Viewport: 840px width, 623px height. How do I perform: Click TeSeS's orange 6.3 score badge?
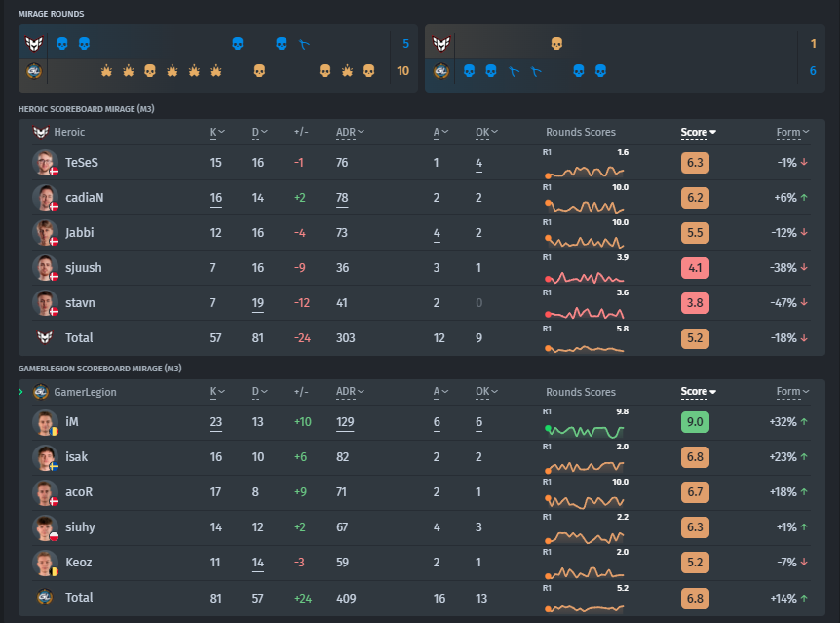click(695, 163)
